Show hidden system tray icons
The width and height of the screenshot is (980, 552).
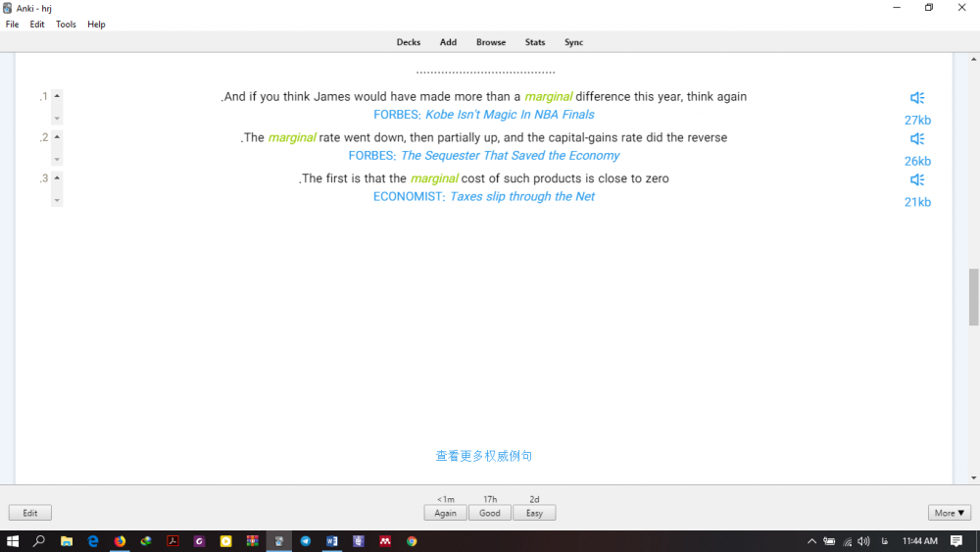[811, 541]
